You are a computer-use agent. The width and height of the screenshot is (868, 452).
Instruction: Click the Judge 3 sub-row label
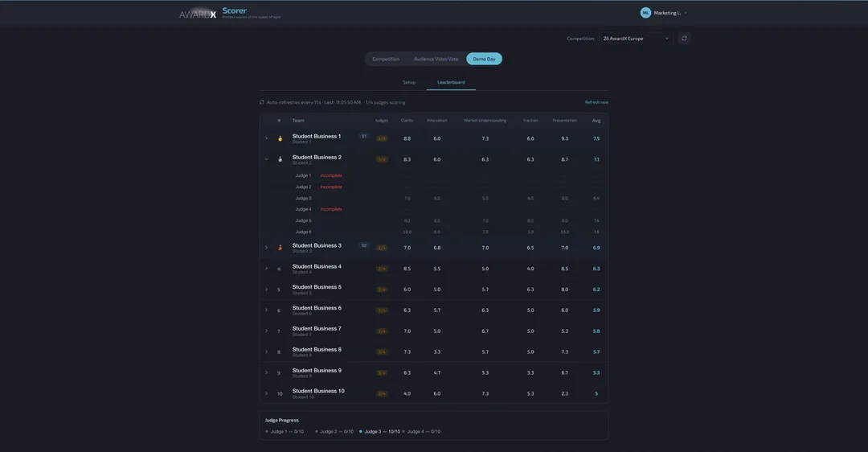pyautogui.click(x=303, y=199)
